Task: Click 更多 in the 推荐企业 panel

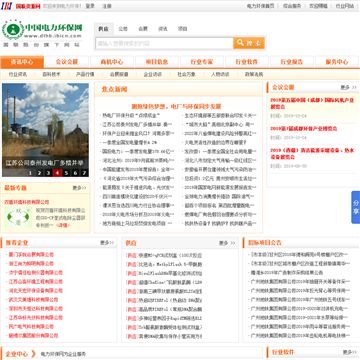Action: click(x=107, y=243)
